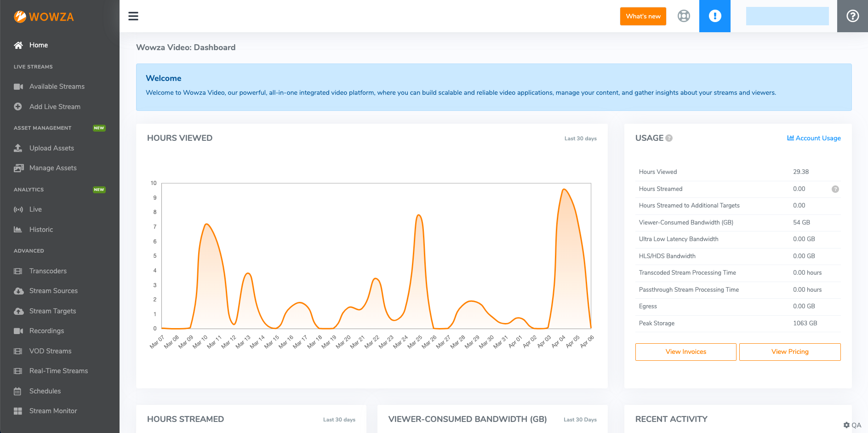Click the Account Usage chart icon

(x=790, y=138)
